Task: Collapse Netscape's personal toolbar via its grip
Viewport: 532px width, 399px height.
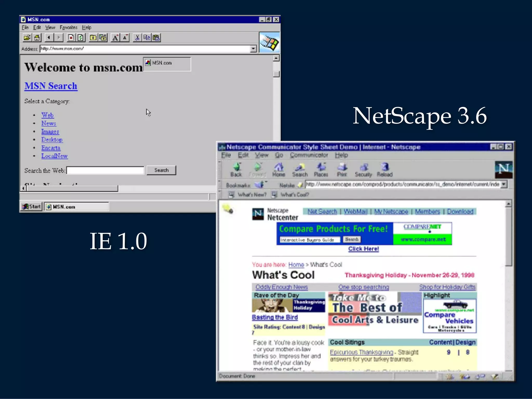Action: (x=220, y=195)
